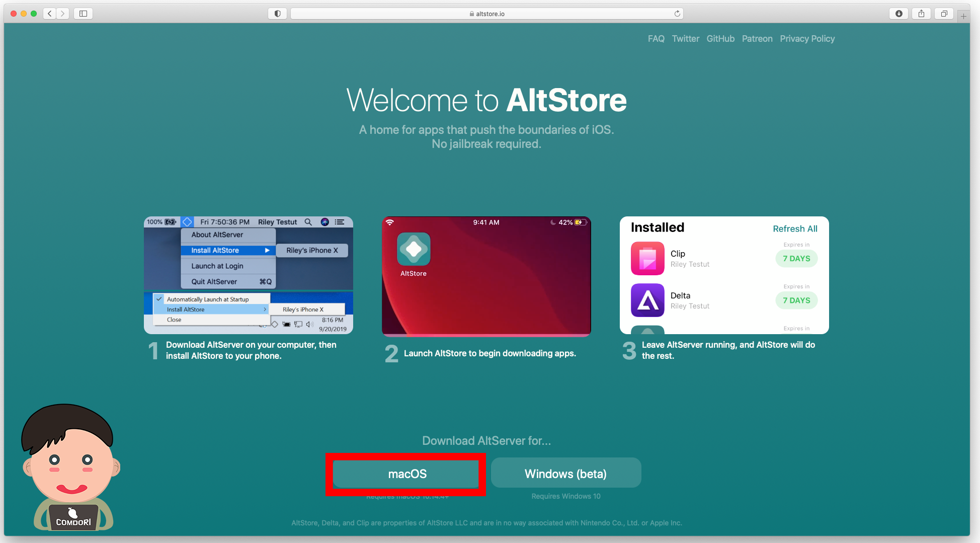This screenshot has height=543, width=980.
Task: Close the Safari window with red button
Action: click(x=14, y=14)
